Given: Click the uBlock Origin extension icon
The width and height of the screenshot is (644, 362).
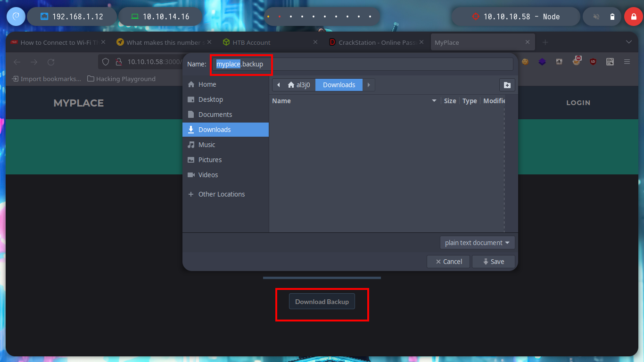Looking at the screenshot, I should [593, 61].
